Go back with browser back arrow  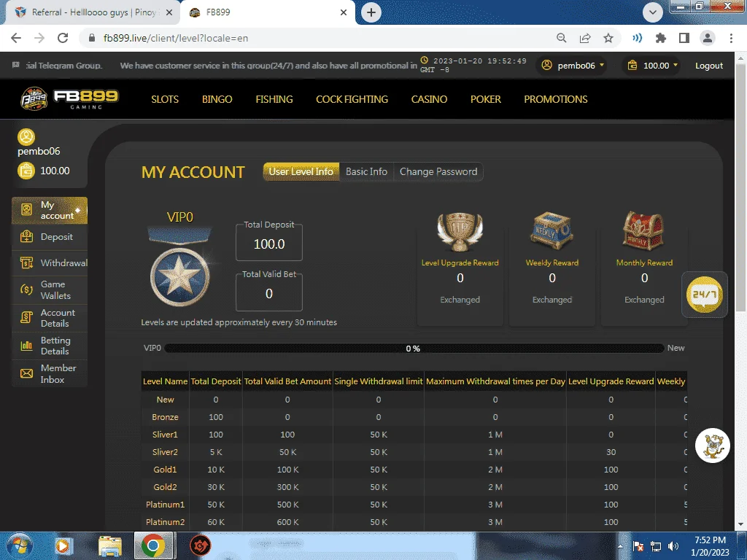tap(16, 38)
